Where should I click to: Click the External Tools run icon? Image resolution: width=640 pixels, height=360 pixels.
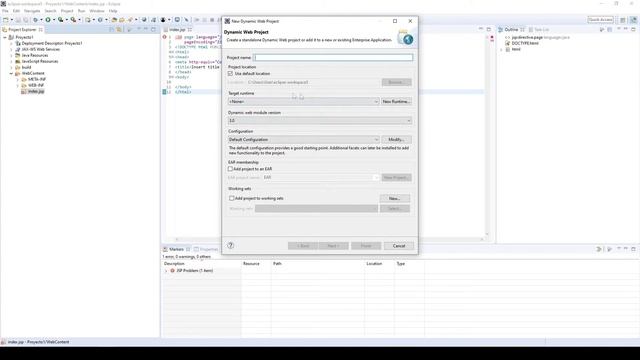pyautogui.click(x=73, y=20)
